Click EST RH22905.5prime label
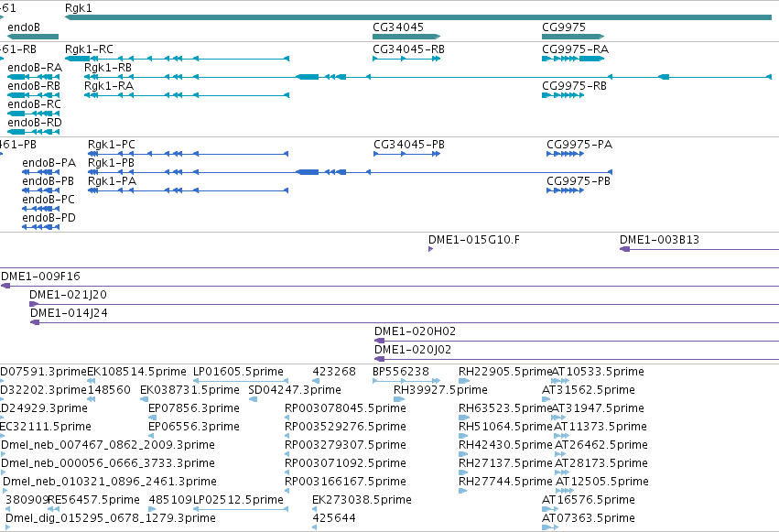Image resolution: width=779 pixels, height=532 pixels. click(x=504, y=372)
